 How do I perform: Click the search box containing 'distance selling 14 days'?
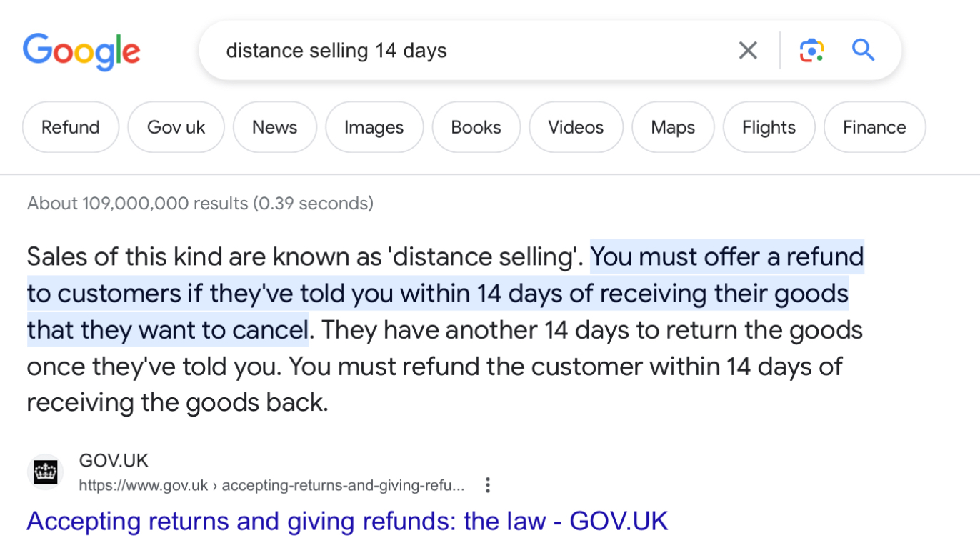point(471,51)
